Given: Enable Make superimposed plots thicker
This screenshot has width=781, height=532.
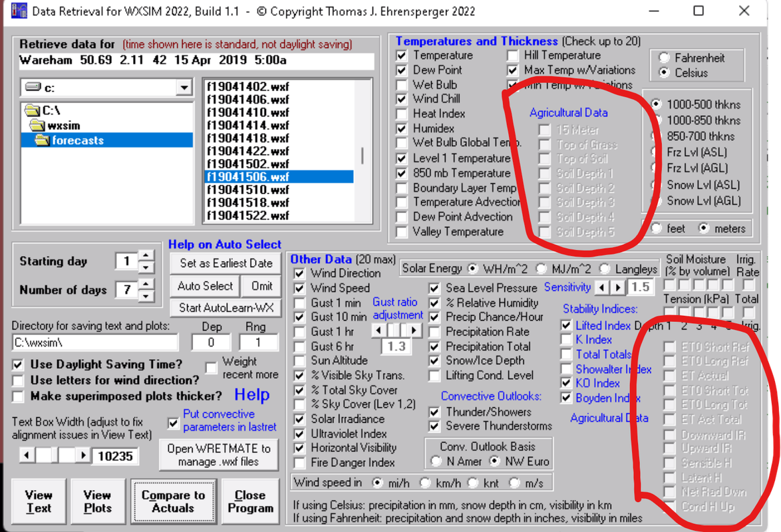Looking at the screenshot, I should 18,396.
